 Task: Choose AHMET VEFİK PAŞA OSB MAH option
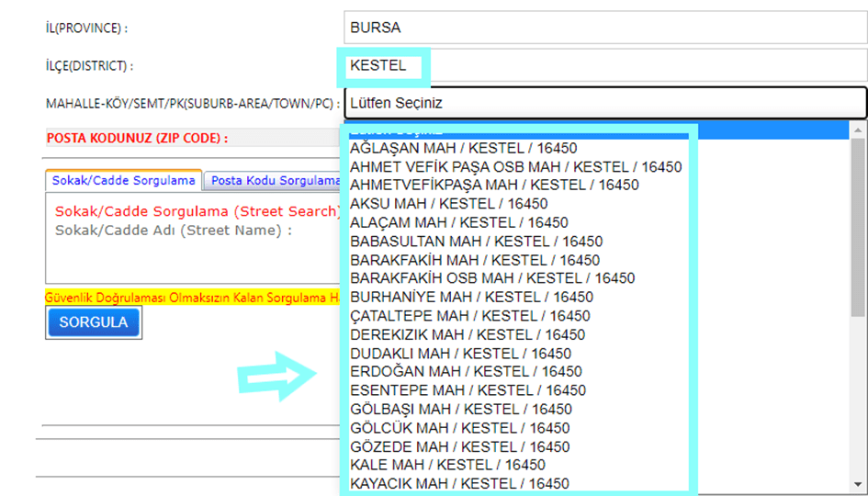click(515, 167)
